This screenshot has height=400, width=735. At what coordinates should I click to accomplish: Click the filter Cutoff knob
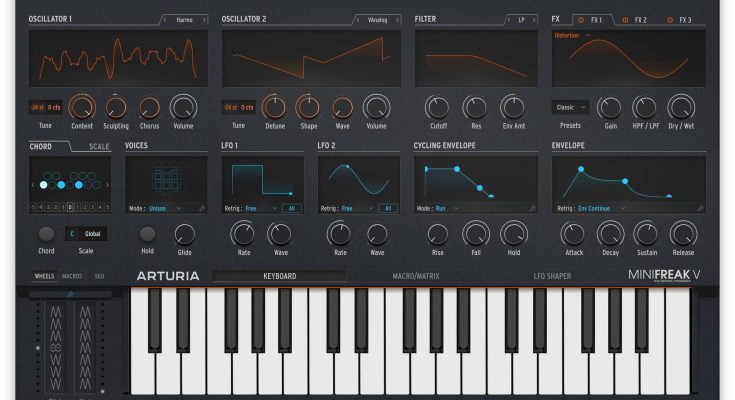point(437,106)
